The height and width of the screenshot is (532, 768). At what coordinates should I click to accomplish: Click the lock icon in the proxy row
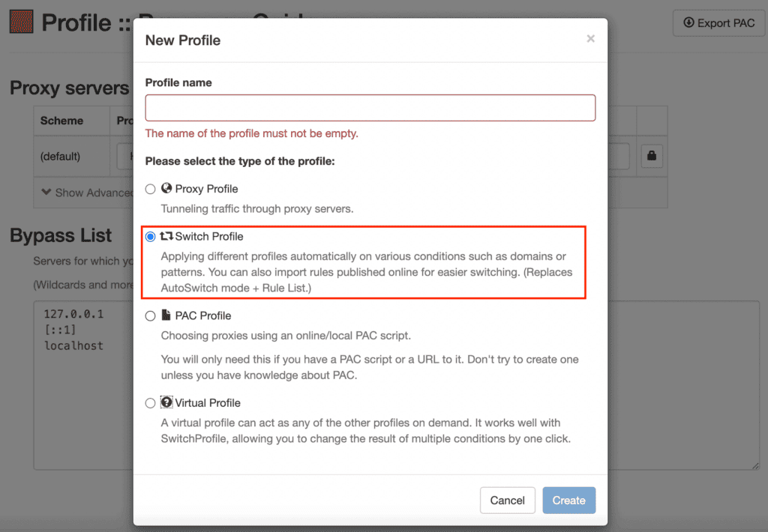point(652,156)
